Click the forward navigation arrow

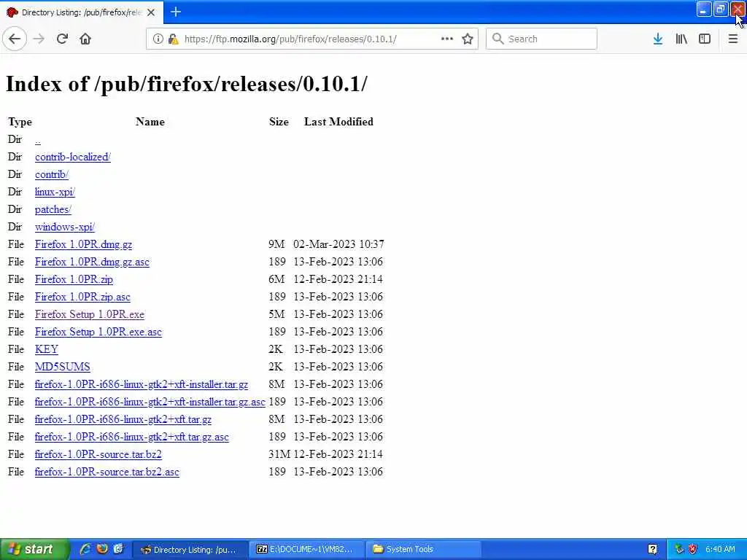(39, 39)
